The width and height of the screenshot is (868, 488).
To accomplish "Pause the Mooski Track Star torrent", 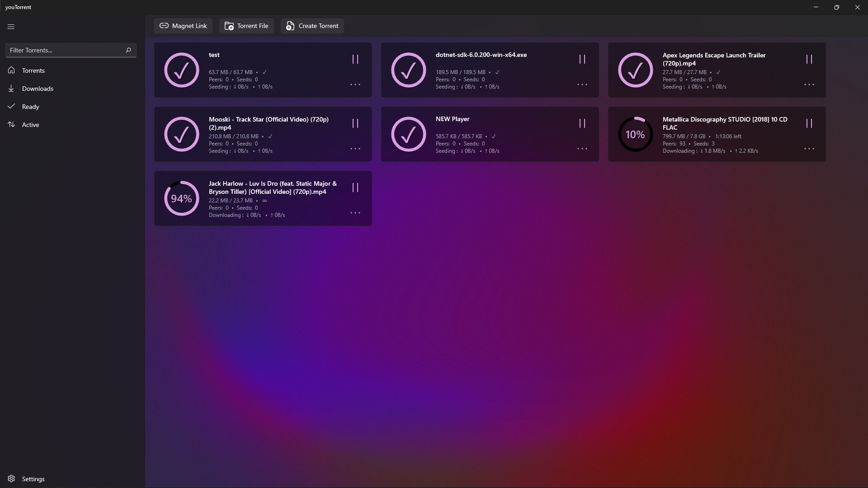I will [x=355, y=123].
